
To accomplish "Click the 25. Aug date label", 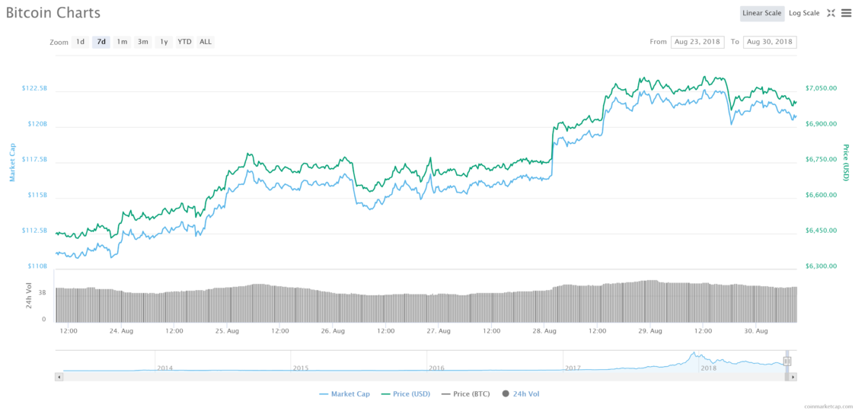I will (227, 331).
